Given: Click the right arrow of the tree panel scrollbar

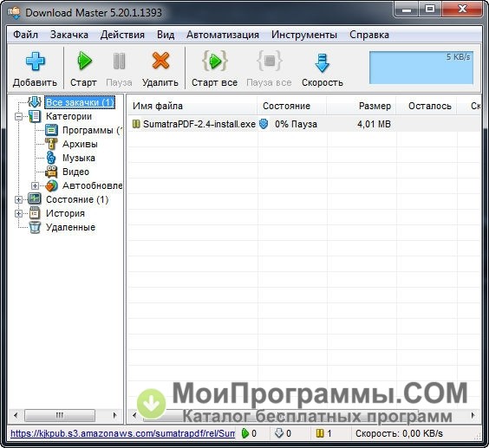Looking at the screenshot, I should (114, 415).
